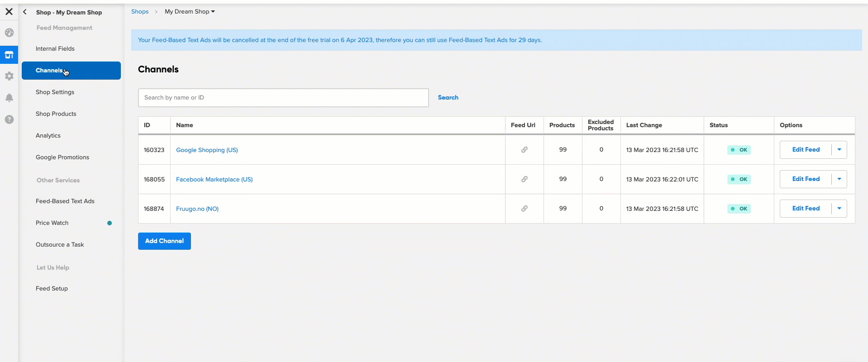Screen dimensions: 868x362
Task: Copy the feed URL link for Google Shopping (US)
Action: pyautogui.click(x=525, y=150)
